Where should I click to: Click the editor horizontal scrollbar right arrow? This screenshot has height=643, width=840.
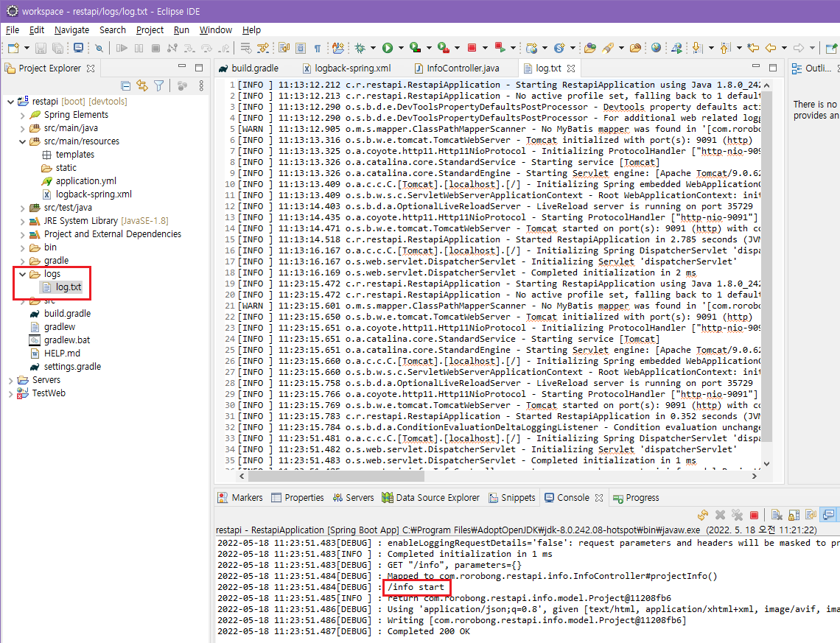pyautogui.click(x=755, y=475)
